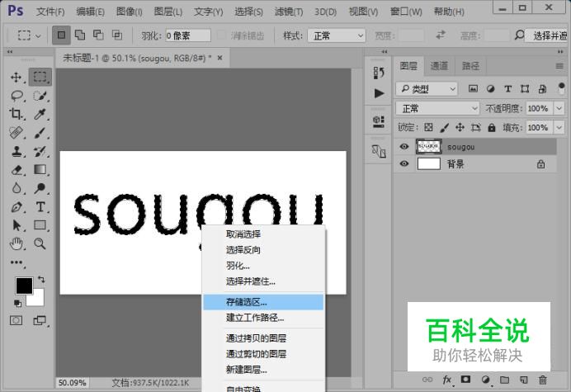Choose 存储选区... from context menu
The height and width of the screenshot is (392, 571).
pyautogui.click(x=263, y=302)
